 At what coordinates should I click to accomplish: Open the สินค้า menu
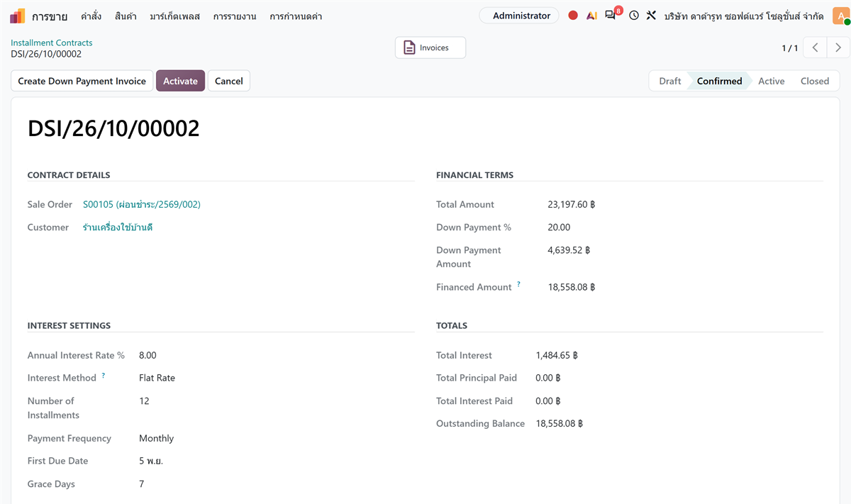click(x=126, y=16)
